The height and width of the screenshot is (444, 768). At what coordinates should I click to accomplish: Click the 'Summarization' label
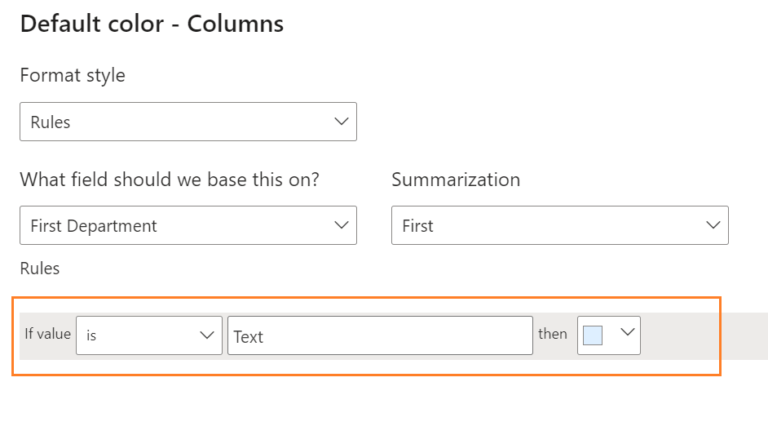pos(456,179)
